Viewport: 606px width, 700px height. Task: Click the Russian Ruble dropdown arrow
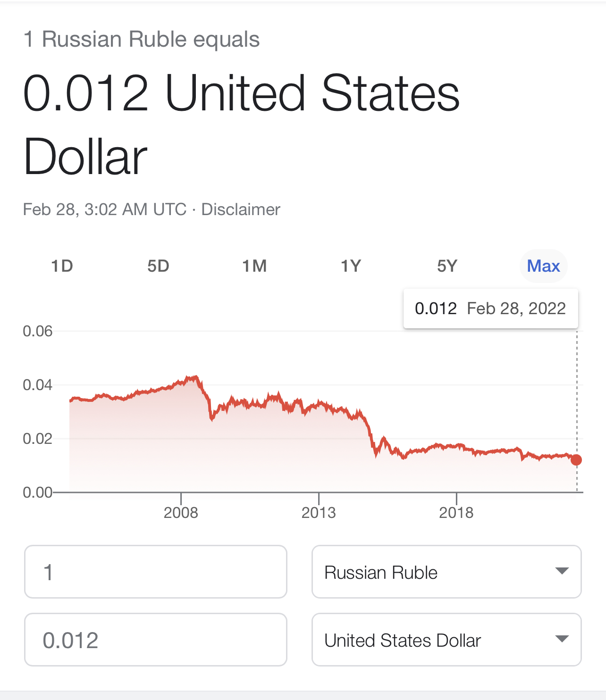coord(562,571)
